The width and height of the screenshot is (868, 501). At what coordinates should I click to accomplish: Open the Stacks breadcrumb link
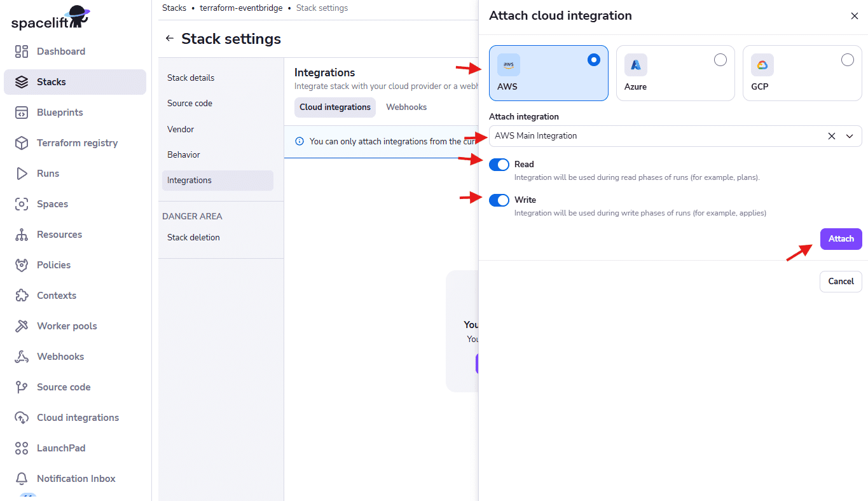174,8
